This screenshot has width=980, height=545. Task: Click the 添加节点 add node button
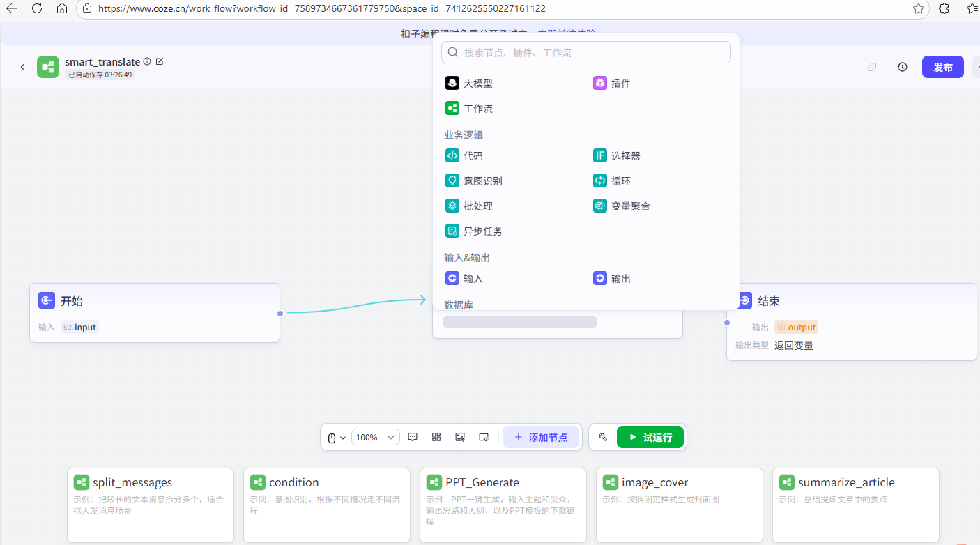541,437
